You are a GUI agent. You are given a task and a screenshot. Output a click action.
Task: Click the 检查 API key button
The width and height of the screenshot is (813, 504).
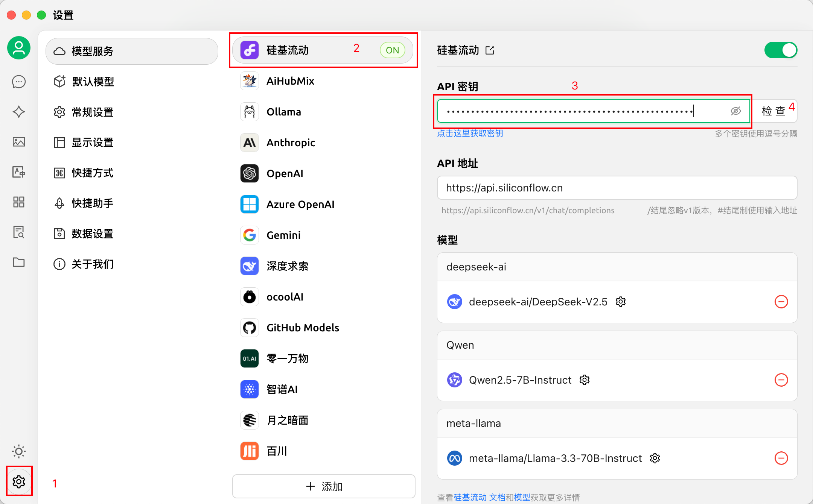tap(773, 111)
